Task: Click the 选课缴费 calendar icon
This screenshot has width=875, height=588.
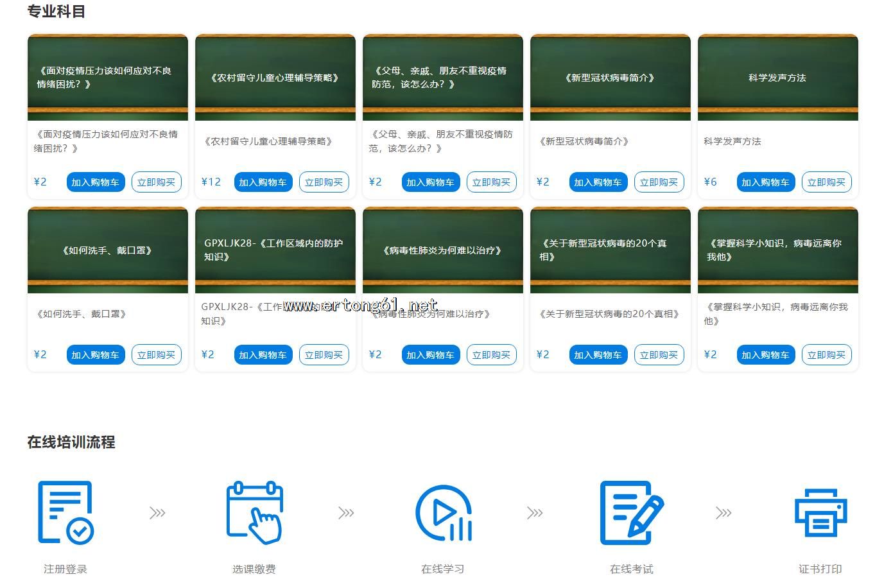Action: coord(254,512)
